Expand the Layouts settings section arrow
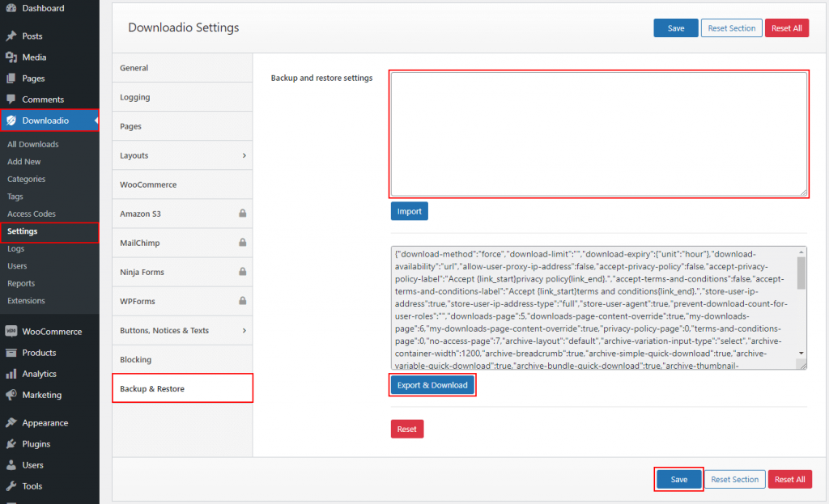This screenshot has height=504, width=829. click(244, 155)
